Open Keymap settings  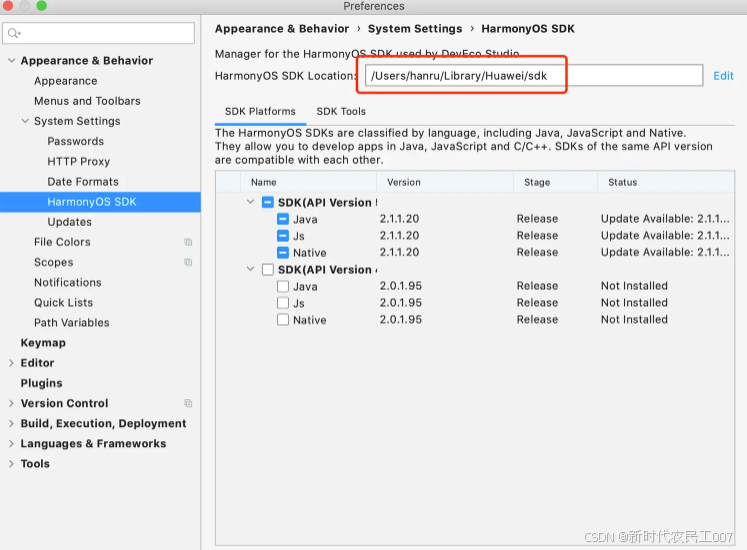tap(43, 343)
